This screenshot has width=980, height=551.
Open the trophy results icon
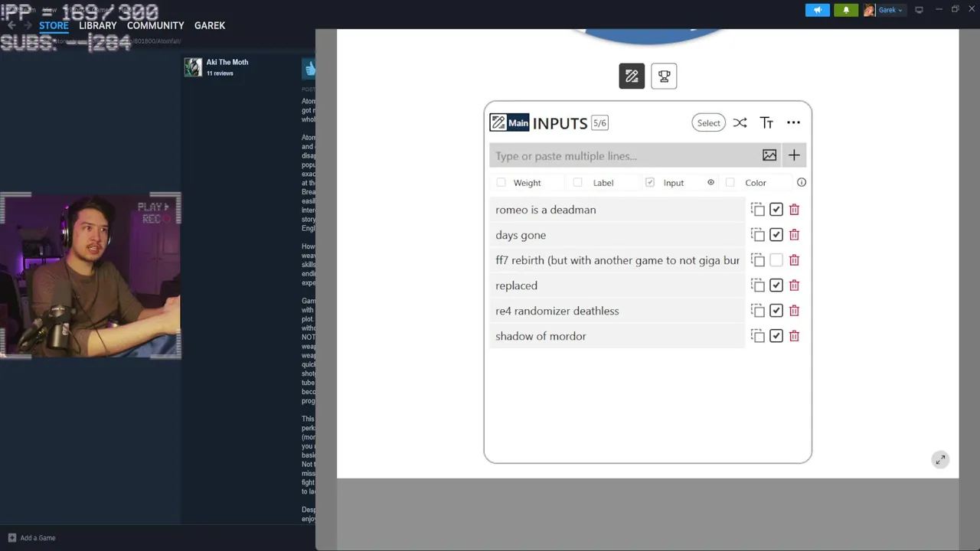(x=664, y=76)
